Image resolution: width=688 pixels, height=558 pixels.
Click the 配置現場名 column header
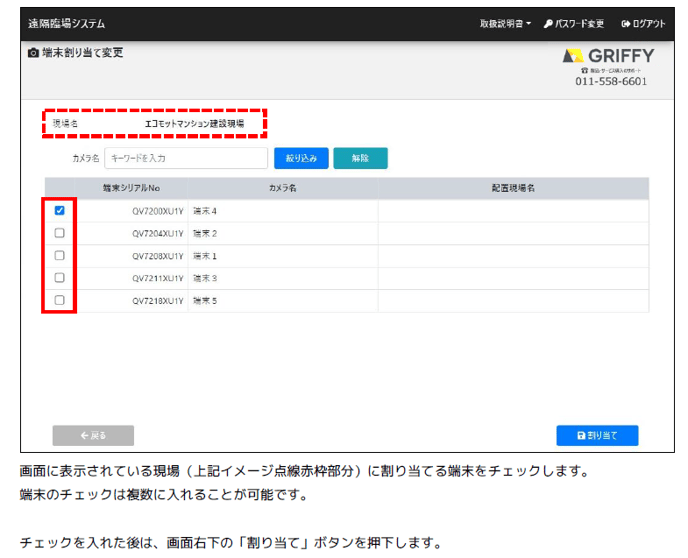click(x=513, y=188)
